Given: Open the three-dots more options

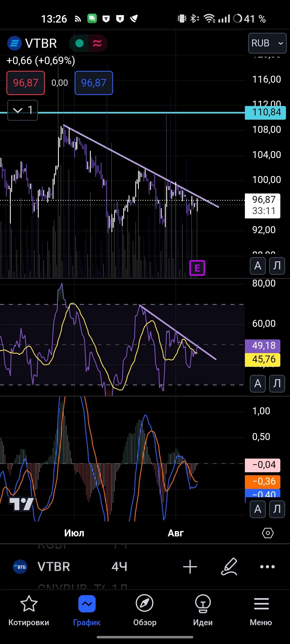Looking at the screenshot, I should (x=267, y=567).
